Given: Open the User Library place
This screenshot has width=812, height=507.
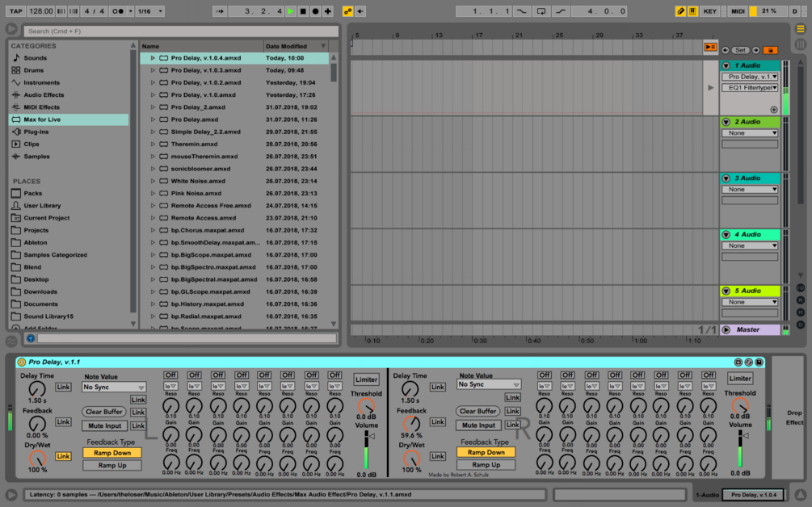Looking at the screenshot, I should pos(42,206).
